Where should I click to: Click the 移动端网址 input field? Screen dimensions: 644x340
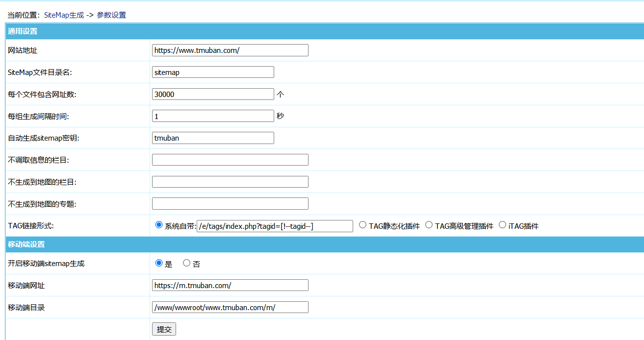[230, 285]
